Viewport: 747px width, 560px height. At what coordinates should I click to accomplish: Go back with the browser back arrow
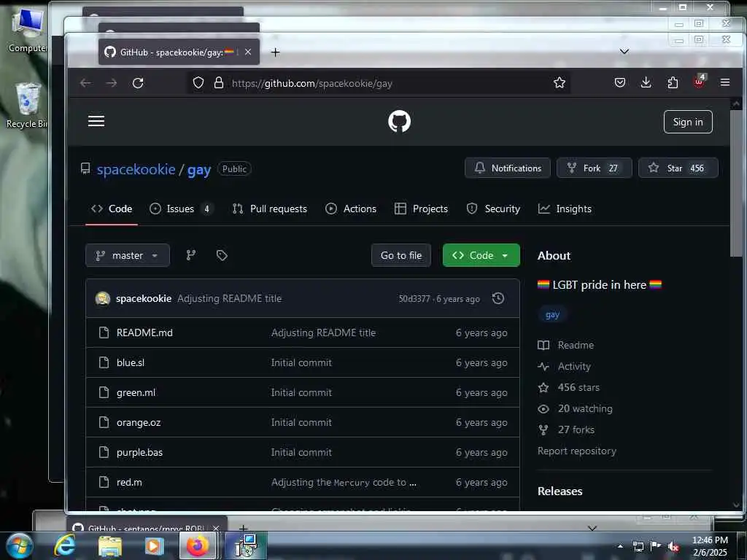85,83
